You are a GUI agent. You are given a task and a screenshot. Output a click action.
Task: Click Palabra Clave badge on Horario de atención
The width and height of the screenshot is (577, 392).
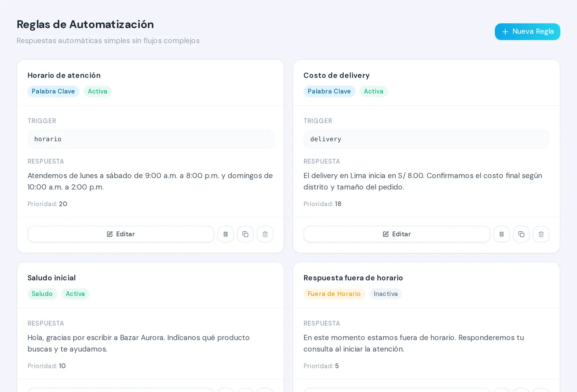[53, 92]
